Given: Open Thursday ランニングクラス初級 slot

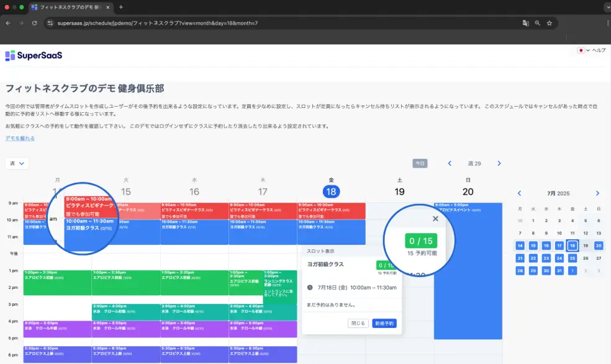Looking at the screenshot, I should [x=280, y=286].
